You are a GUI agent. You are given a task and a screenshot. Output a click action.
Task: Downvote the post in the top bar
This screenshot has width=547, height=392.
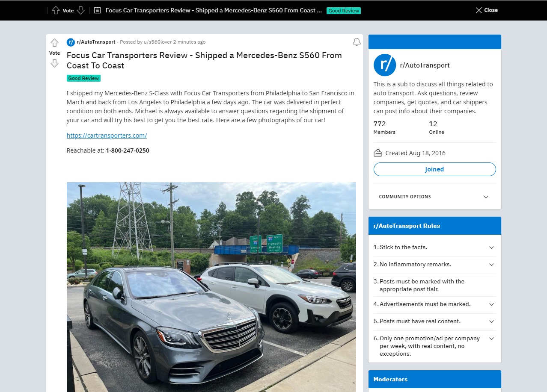(80, 10)
